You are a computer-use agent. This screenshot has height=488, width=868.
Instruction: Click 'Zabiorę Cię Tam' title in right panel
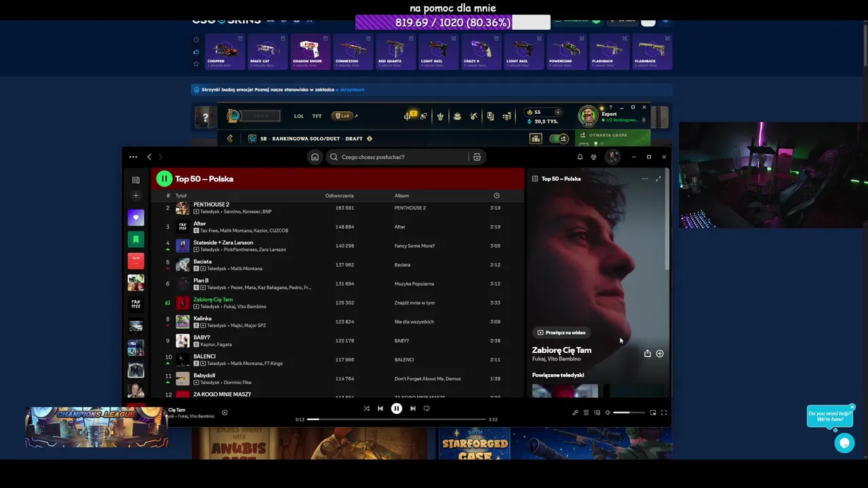point(561,350)
